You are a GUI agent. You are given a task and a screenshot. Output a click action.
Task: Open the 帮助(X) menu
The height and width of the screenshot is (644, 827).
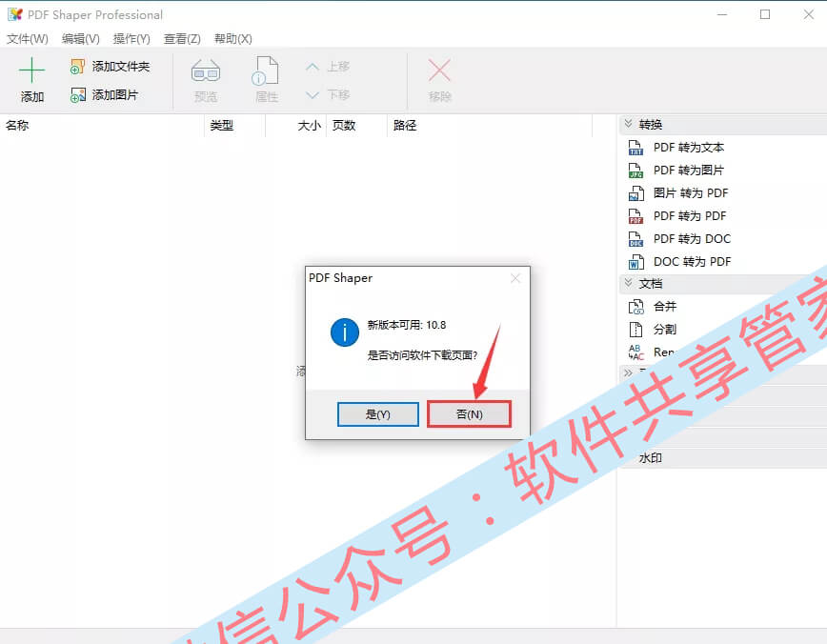tap(233, 39)
